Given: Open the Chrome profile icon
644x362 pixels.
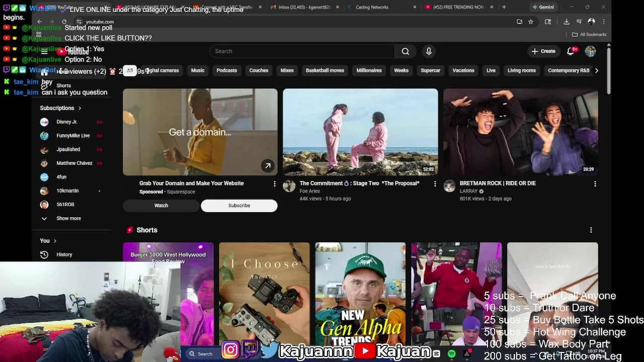Looking at the screenshot, I should click(591, 22).
